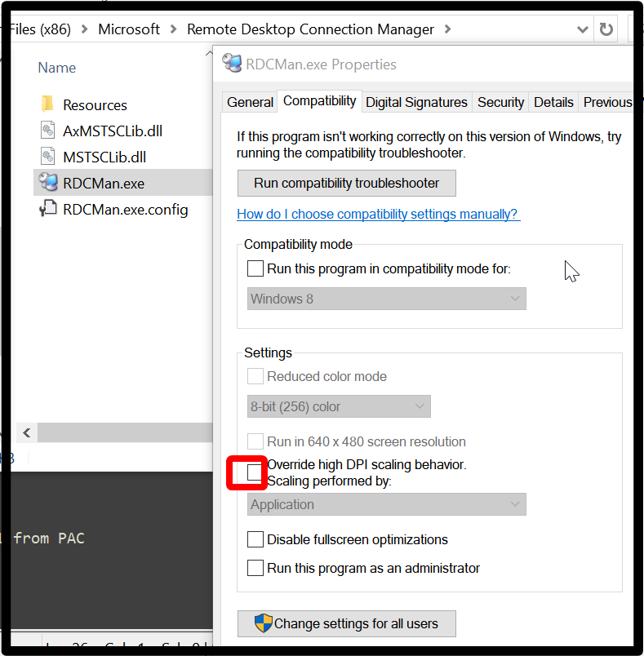Enable Run this program in compatibility mode
The height and width of the screenshot is (656, 644).
255,268
